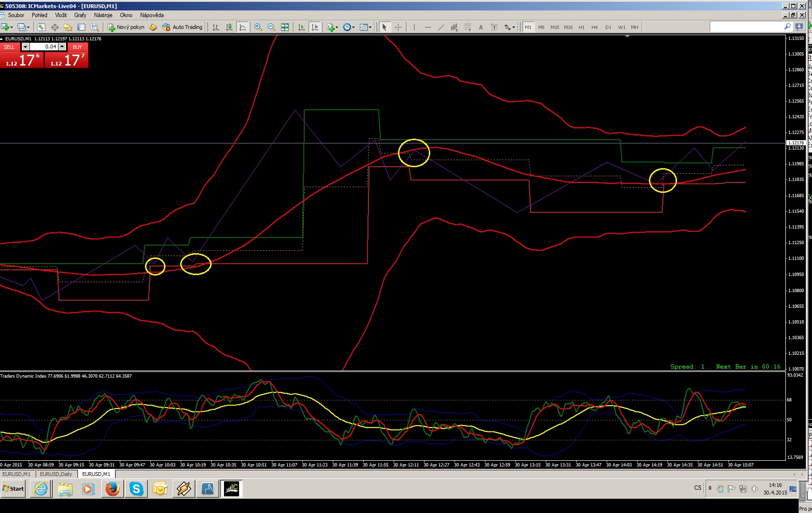The height and width of the screenshot is (513, 812).
Task: Click the Nový pokyn new order button
Action: coord(126,27)
